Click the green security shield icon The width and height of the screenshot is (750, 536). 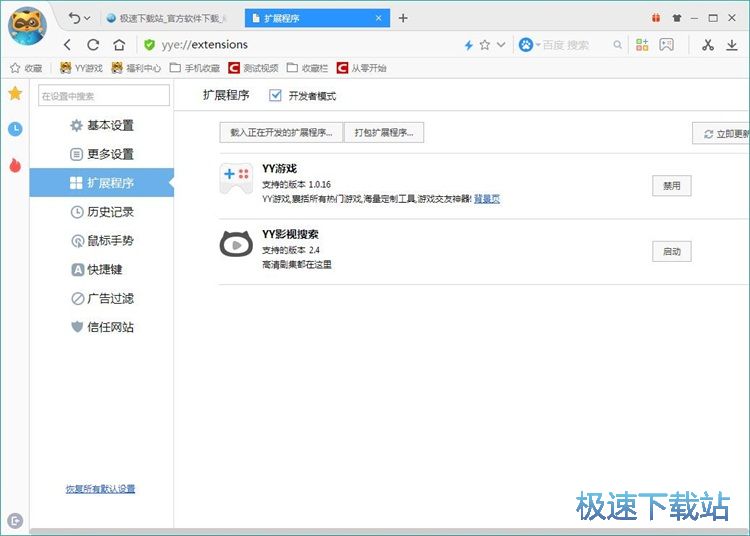tap(150, 45)
